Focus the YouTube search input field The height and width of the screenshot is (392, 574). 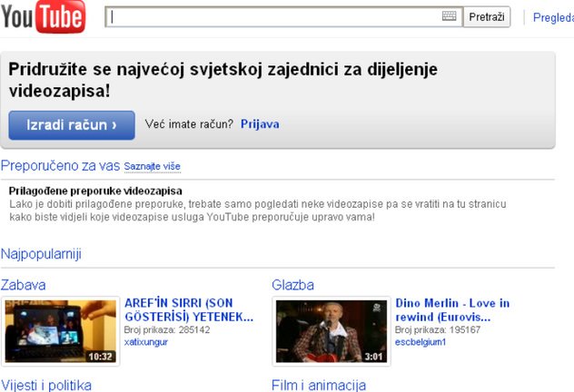[x=283, y=17]
